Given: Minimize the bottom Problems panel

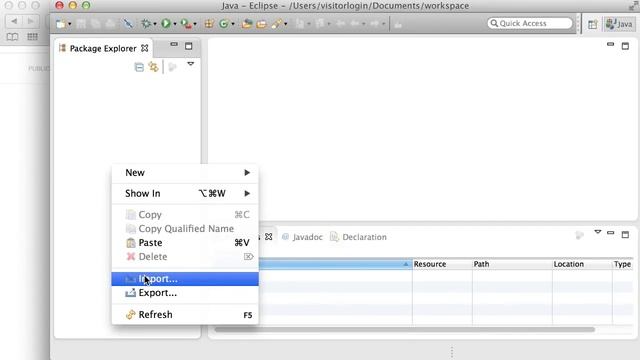Looking at the screenshot, I should point(610,233).
